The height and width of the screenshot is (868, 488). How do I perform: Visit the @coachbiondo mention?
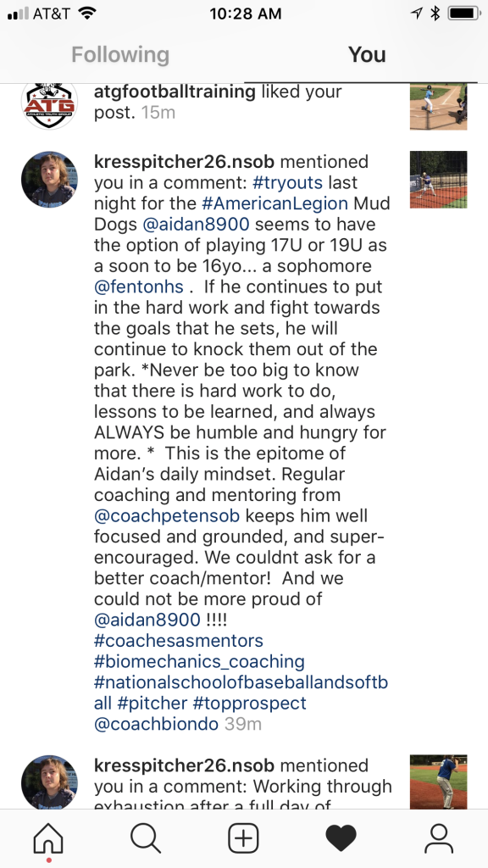pos(157,724)
